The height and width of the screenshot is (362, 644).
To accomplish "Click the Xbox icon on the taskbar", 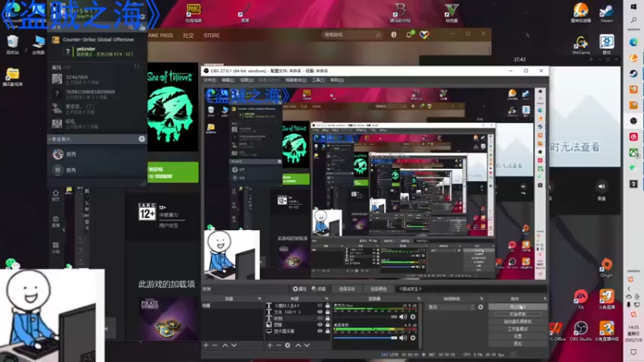I will coord(634,153).
